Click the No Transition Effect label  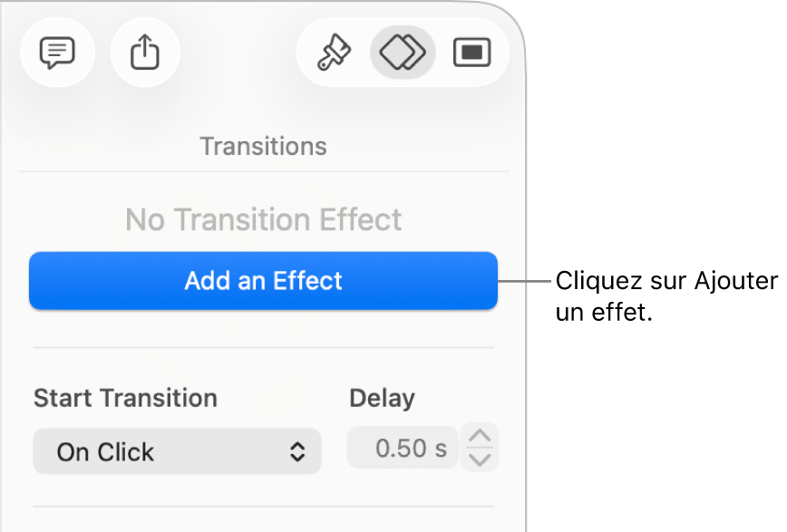point(263,218)
